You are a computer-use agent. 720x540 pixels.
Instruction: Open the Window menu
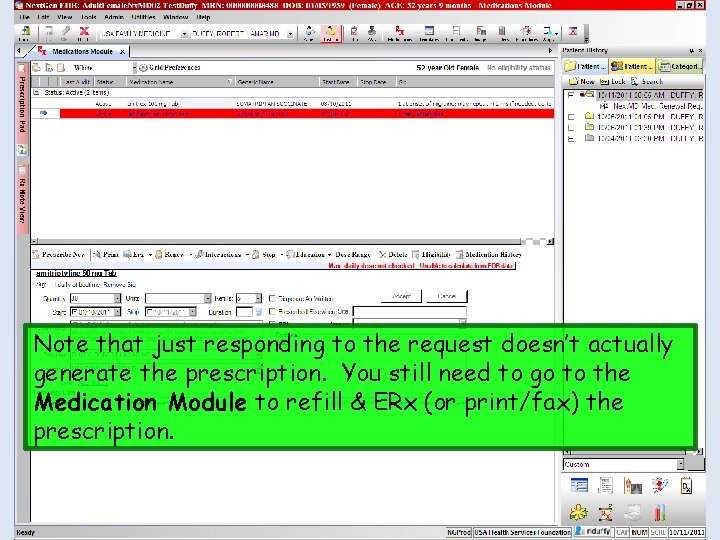point(175,17)
